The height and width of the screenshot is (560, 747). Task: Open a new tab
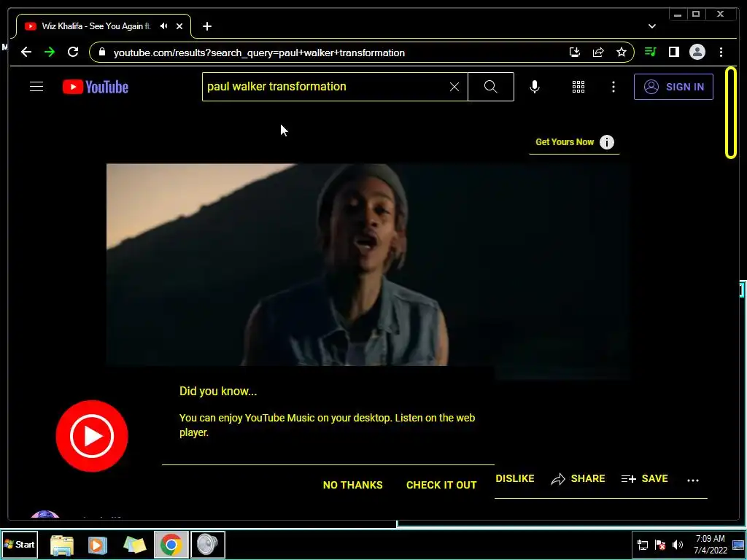tap(206, 26)
